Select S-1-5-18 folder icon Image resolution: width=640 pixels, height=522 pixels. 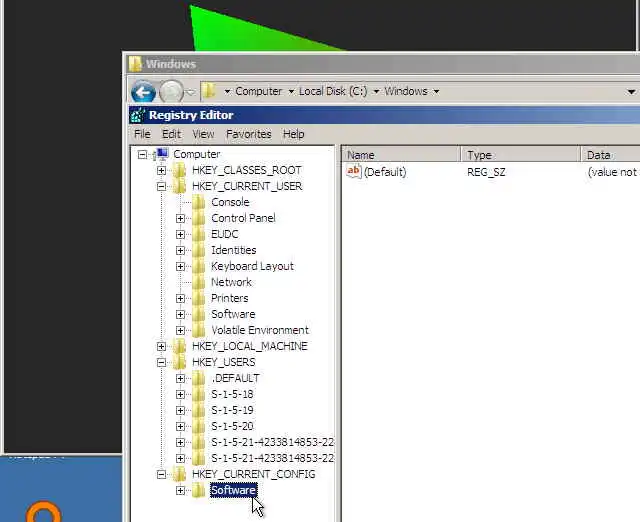point(198,394)
